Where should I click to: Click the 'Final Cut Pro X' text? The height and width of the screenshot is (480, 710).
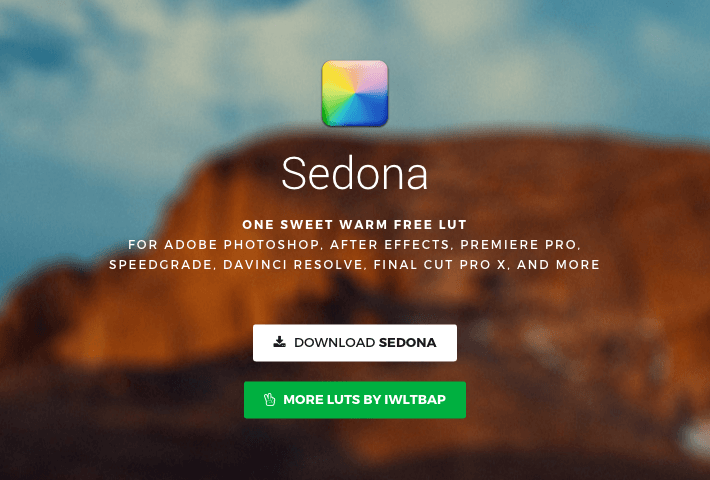coord(440,264)
